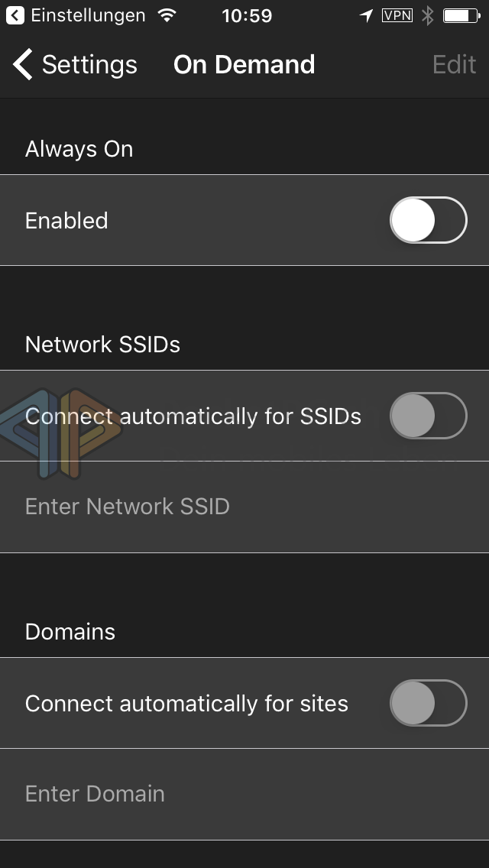Tap the return-to-app arrow icon in status bar

click(15, 15)
